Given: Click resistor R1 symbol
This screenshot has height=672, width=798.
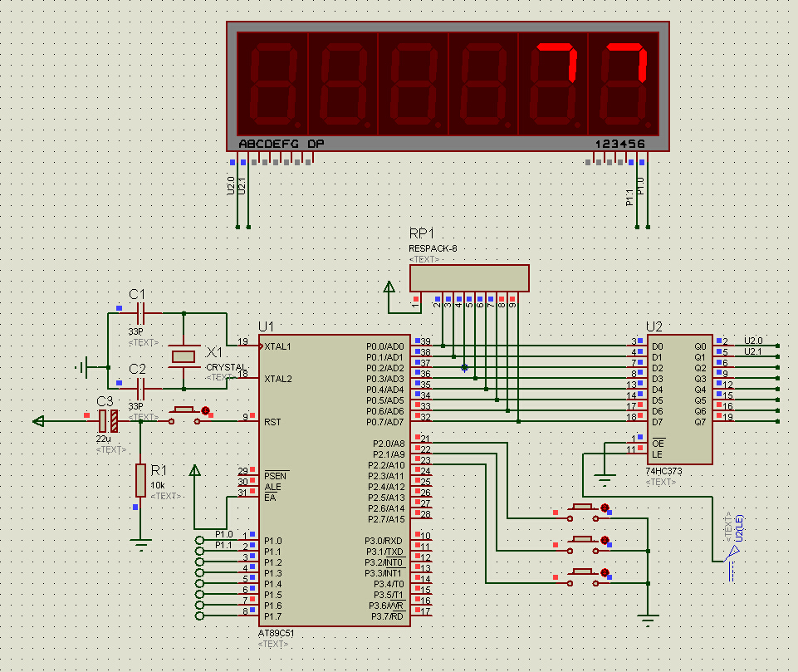Looking at the screenshot, I should coord(141,480).
